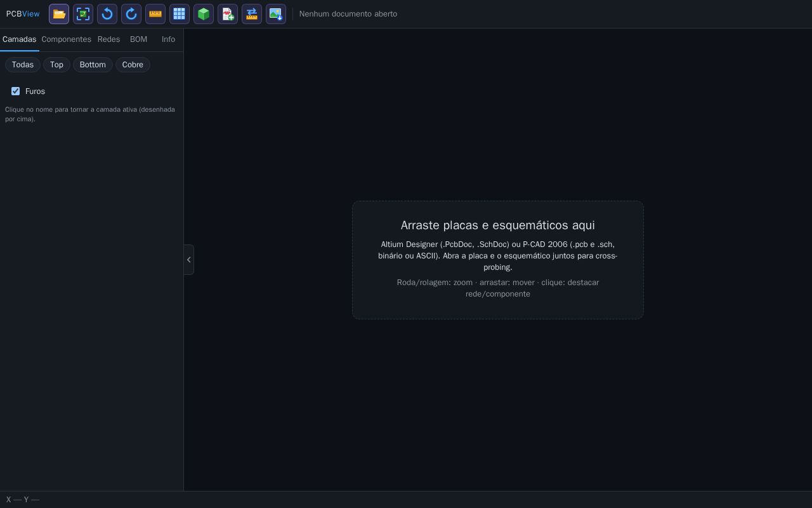Select the Bottom layer filter
This screenshot has width=812, height=508.
[x=93, y=65]
